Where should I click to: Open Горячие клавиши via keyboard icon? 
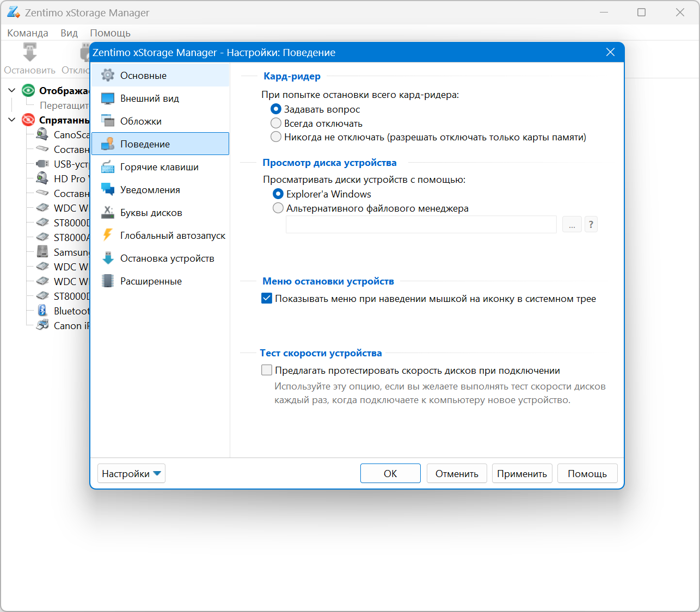click(108, 167)
